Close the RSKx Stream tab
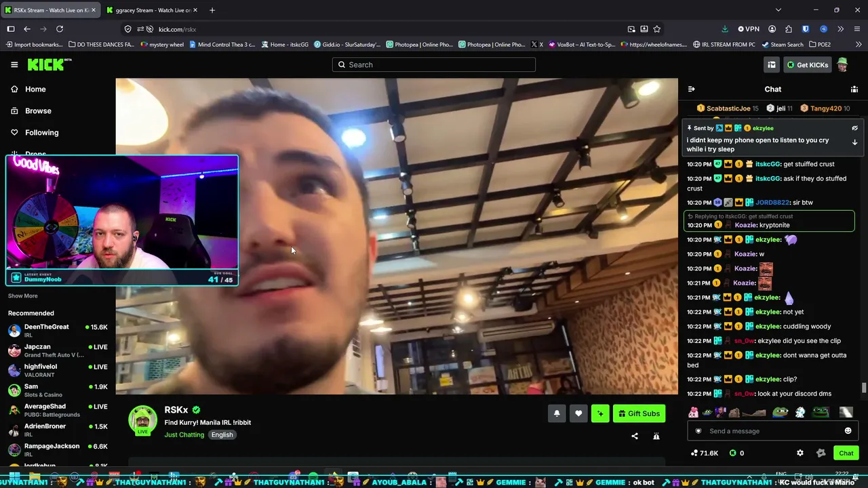Image resolution: width=868 pixels, height=488 pixels. coord(94,10)
